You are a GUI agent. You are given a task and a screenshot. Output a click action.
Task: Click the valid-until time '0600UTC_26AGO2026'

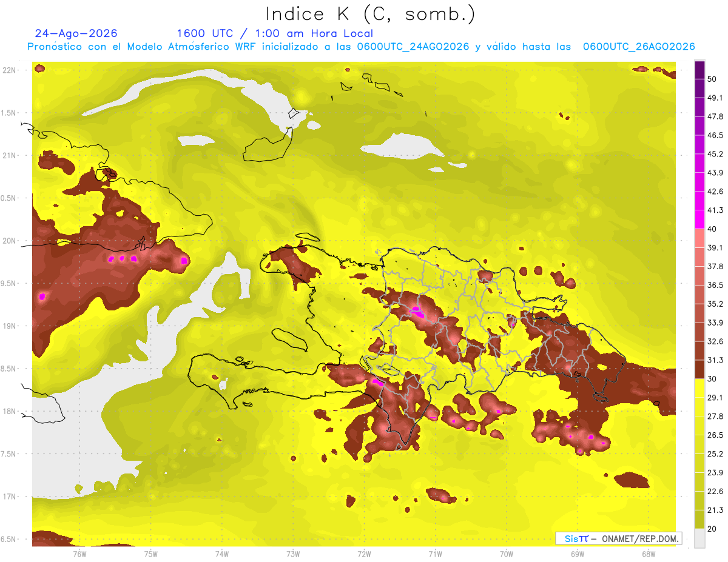coord(639,47)
